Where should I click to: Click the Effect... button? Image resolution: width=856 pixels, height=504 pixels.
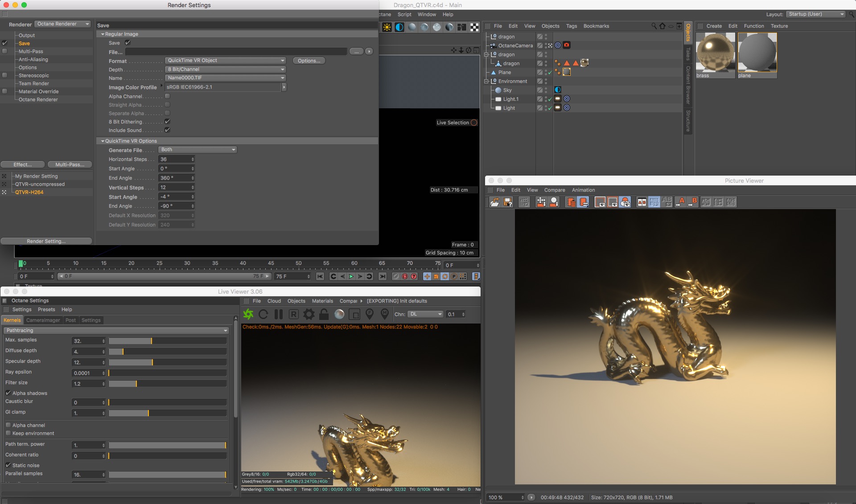click(x=23, y=165)
